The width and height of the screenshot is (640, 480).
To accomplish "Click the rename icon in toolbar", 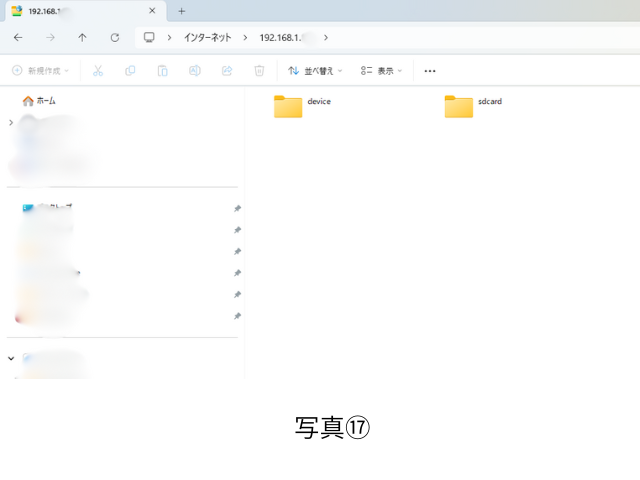I will [195, 71].
